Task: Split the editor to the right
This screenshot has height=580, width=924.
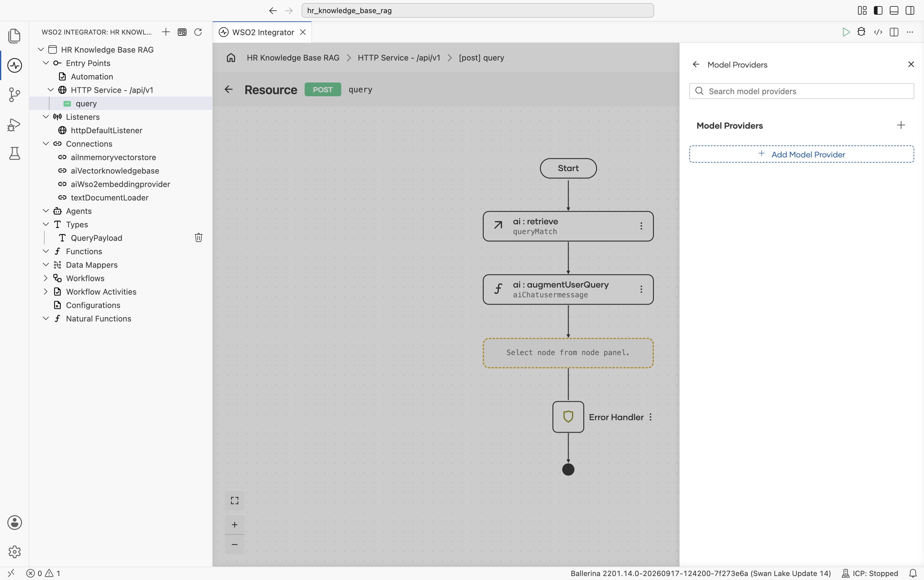Action: pyautogui.click(x=894, y=32)
